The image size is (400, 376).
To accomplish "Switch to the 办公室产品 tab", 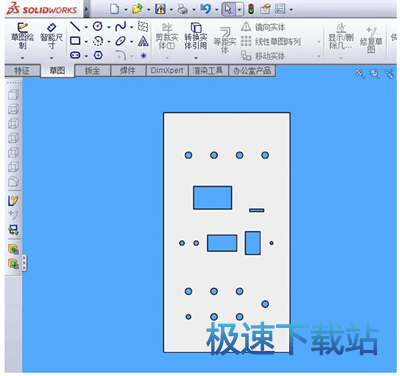I will (252, 71).
